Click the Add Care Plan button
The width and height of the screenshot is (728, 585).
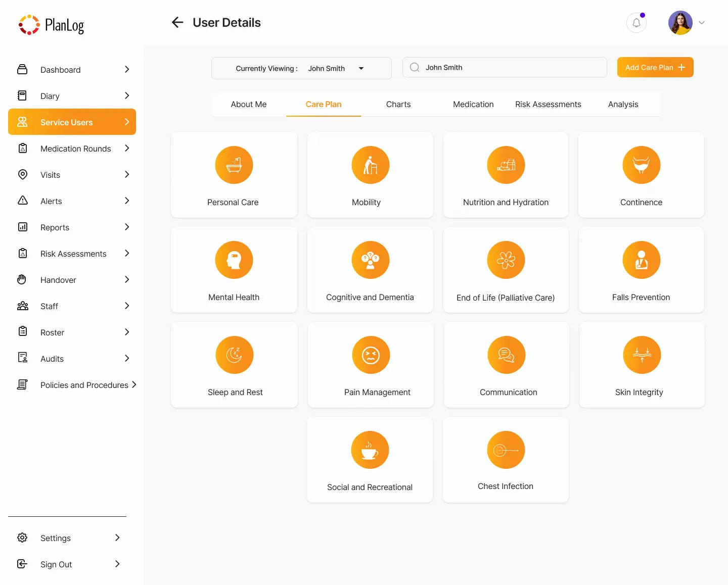click(x=655, y=67)
